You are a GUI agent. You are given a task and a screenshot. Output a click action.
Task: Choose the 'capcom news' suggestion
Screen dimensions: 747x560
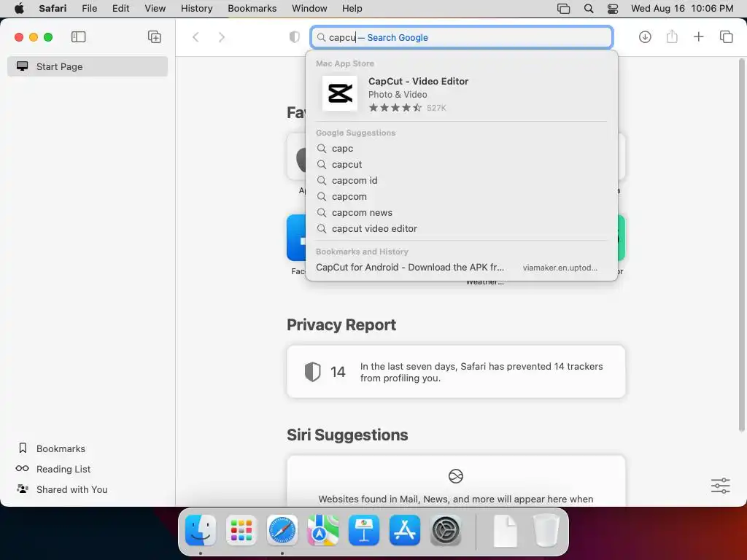coord(462,212)
